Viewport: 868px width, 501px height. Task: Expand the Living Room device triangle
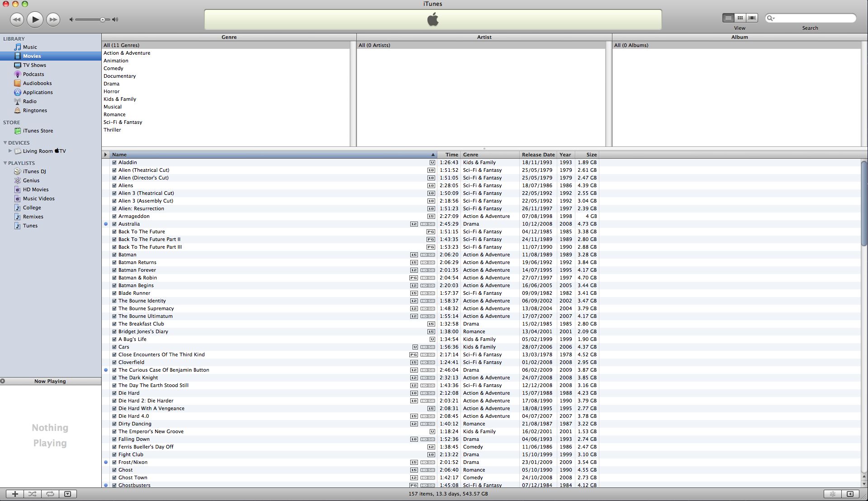tap(10, 151)
